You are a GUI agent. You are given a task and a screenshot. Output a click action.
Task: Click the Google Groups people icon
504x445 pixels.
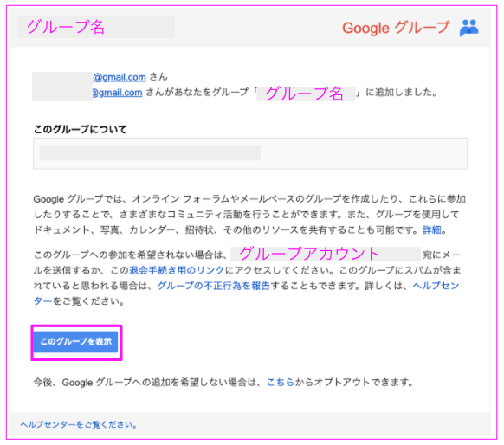point(469,28)
